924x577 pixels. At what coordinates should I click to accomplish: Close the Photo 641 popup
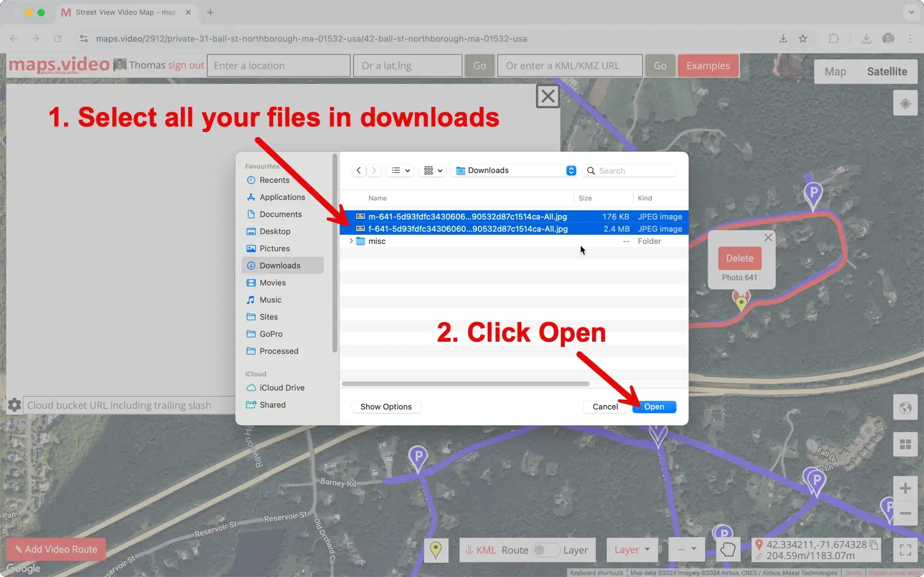tap(768, 237)
